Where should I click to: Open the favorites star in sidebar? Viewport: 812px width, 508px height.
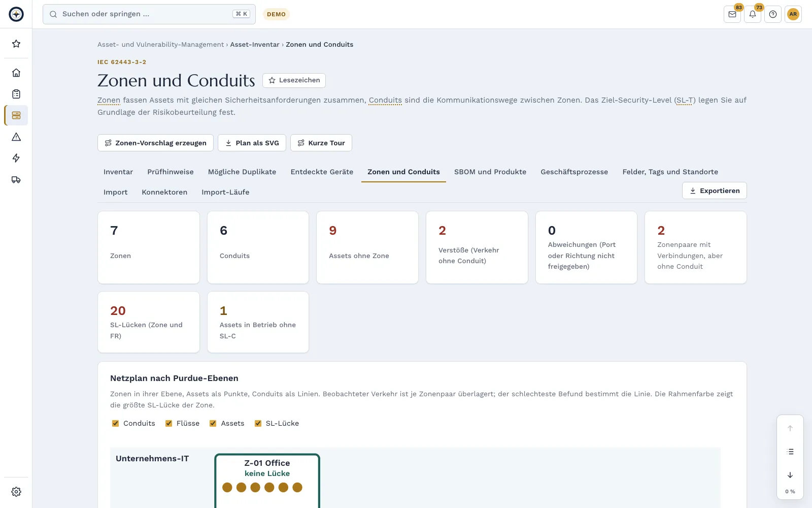pos(16,44)
